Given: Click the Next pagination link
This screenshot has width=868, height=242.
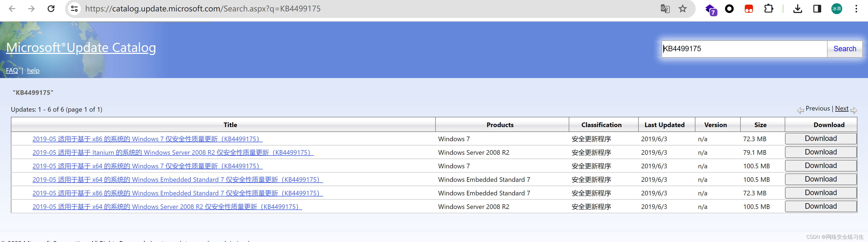Looking at the screenshot, I should (x=841, y=108).
